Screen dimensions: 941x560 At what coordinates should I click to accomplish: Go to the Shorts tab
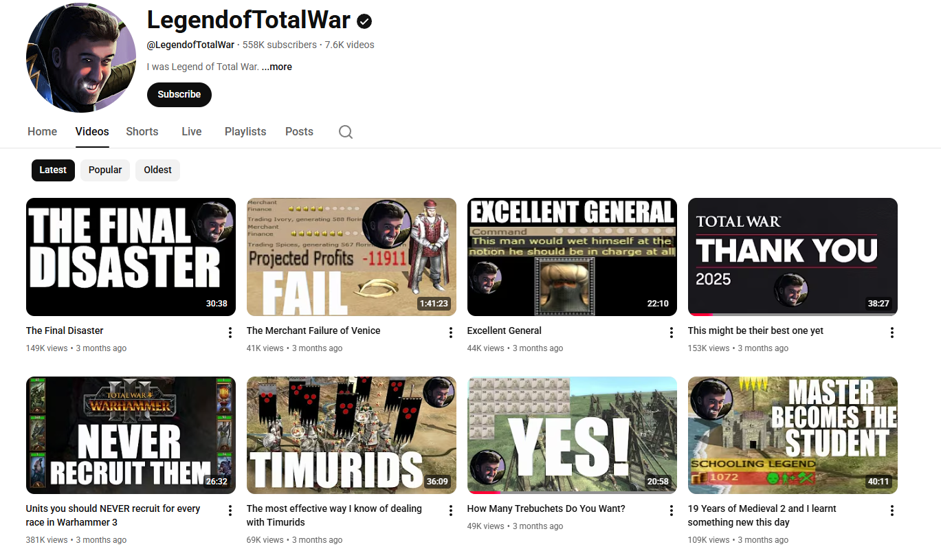[x=142, y=131]
